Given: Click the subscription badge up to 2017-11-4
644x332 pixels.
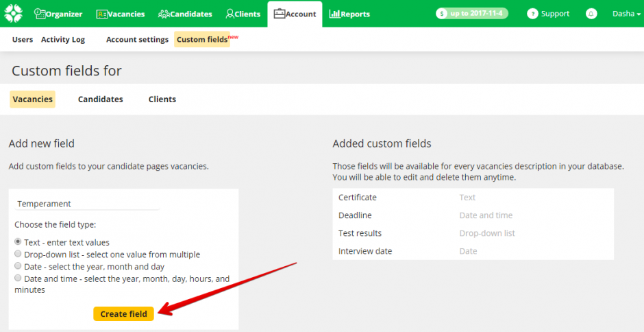Looking at the screenshot, I should [x=472, y=14].
